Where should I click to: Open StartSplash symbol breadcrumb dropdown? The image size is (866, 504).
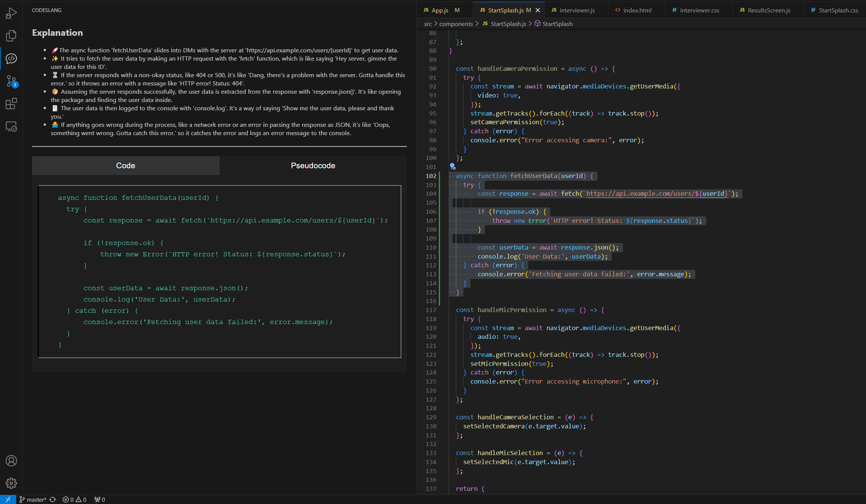[557, 24]
